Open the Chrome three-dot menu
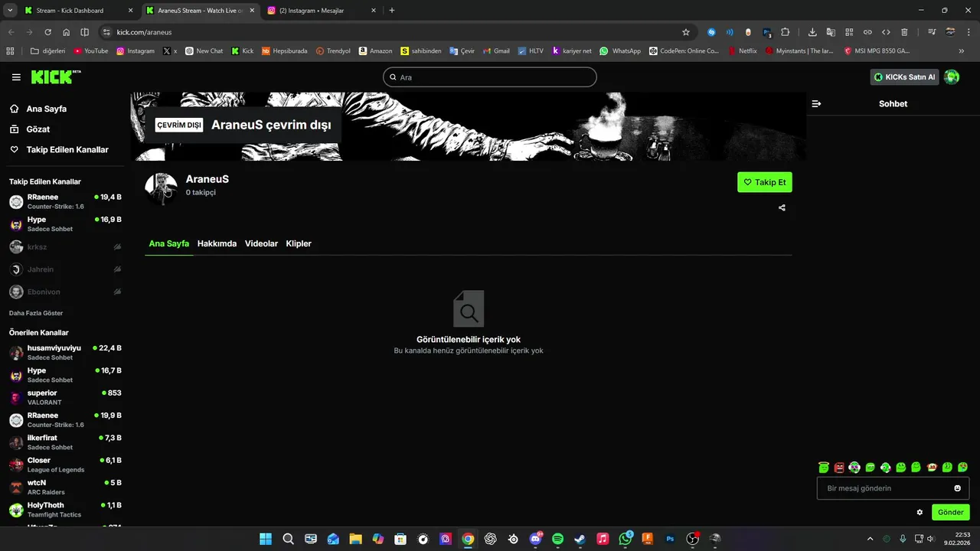The image size is (980, 551). (x=969, y=32)
